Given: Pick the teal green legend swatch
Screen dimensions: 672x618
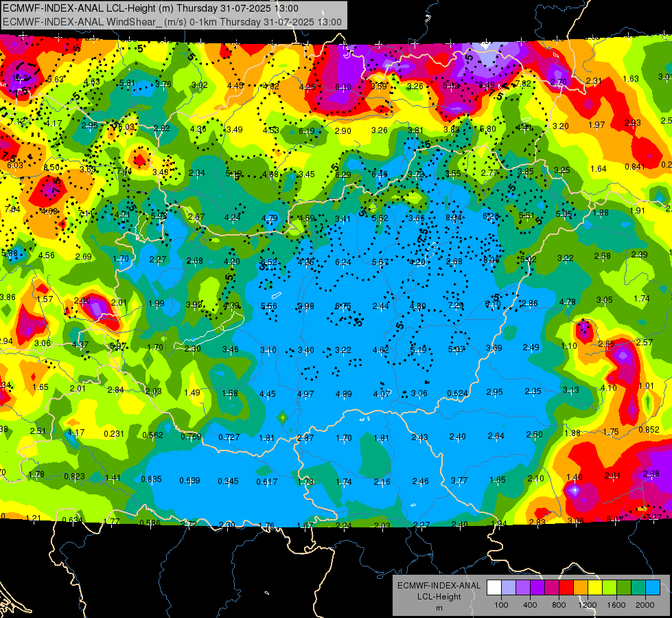Looking at the screenshot, I should (638, 588).
